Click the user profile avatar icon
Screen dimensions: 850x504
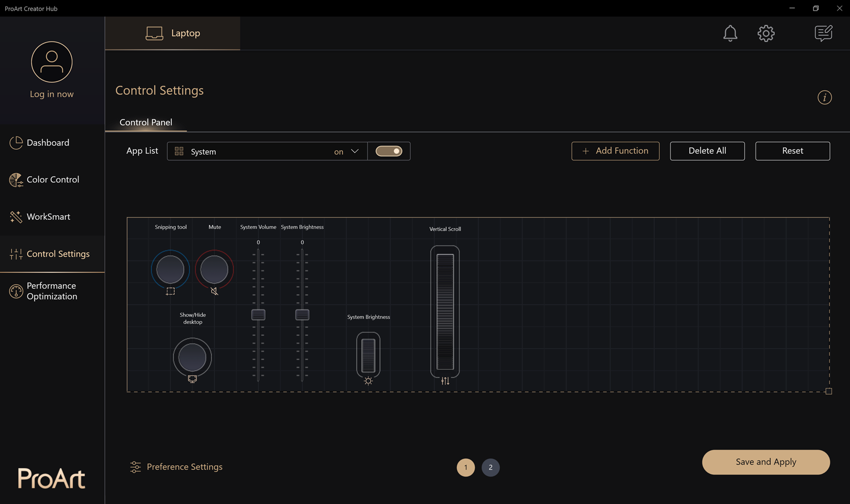coord(52,62)
